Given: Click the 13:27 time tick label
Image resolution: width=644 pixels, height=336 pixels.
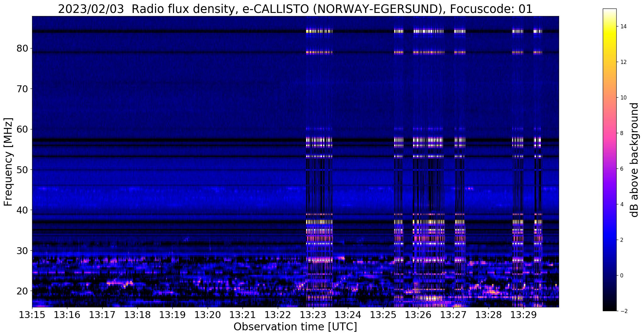Looking at the screenshot, I should pos(453,315).
